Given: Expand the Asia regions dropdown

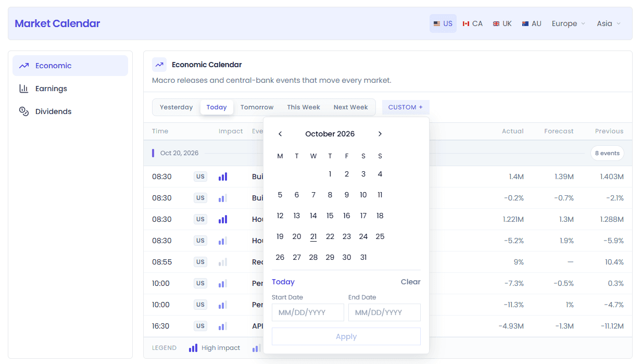Looking at the screenshot, I should [x=609, y=23].
